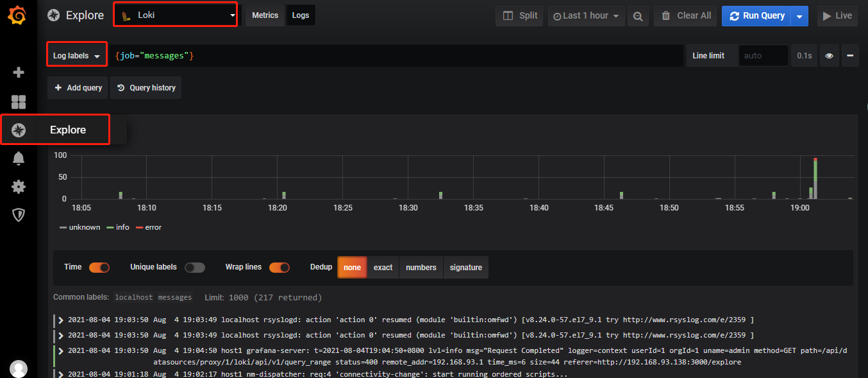Toggle the Unique labels switch
Image resolution: width=868 pixels, height=378 pixels.
(x=195, y=268)
